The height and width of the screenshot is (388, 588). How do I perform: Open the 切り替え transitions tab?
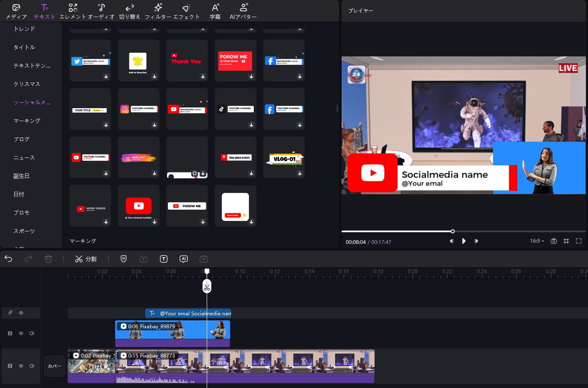[129, 11]
